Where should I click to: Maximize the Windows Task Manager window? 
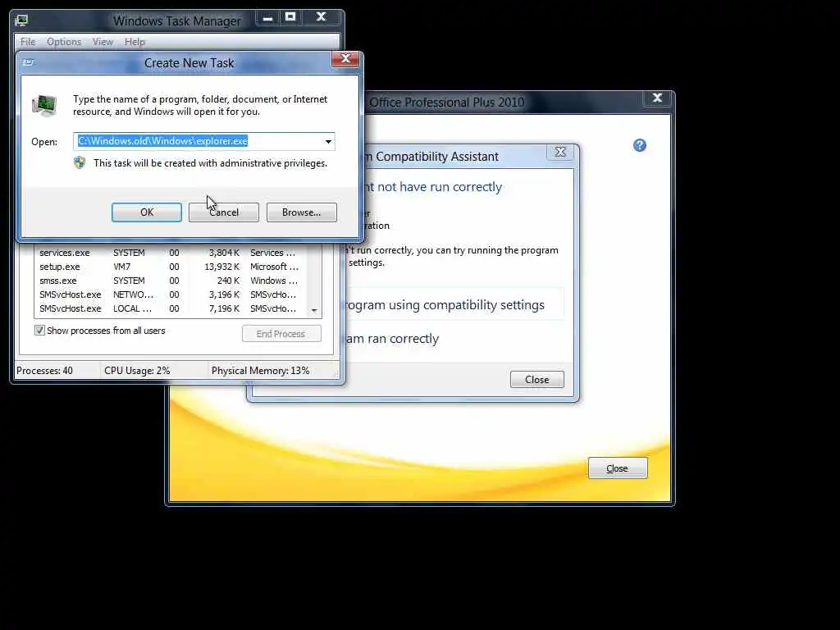point(290,18)
